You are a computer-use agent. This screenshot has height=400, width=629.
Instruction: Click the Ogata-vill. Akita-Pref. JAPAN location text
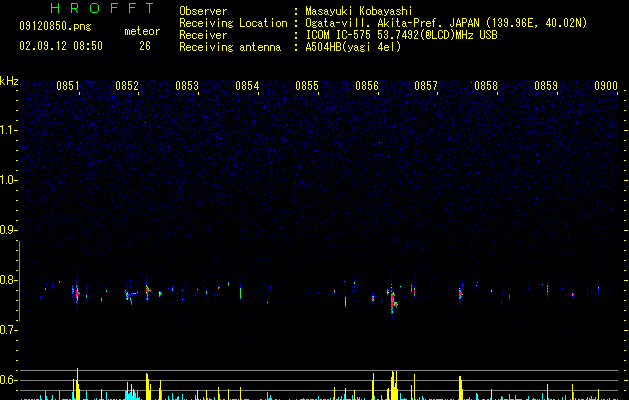[x=446, y=23]
